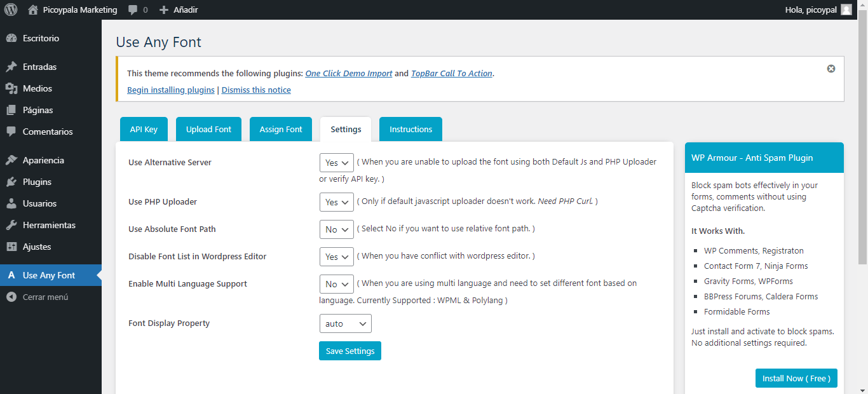Open the Ajustes menu item
The height and width of the screenshot is (394, 868).
point(51,247)
